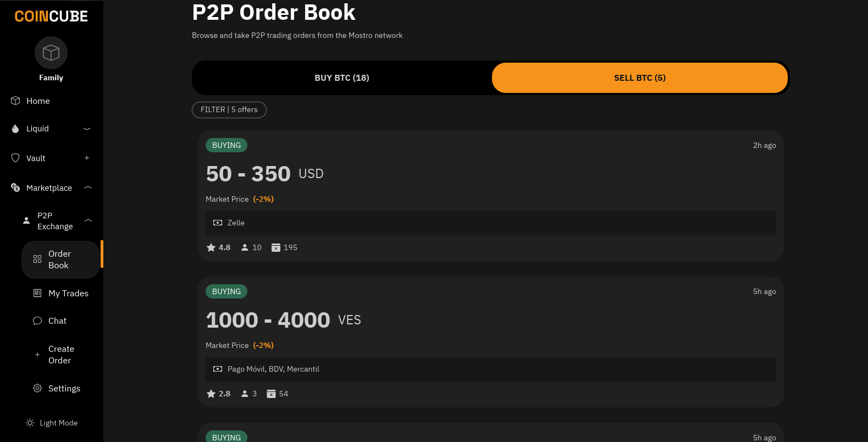
Task: Select the SELL BTC tab
Action: [639, 78]
